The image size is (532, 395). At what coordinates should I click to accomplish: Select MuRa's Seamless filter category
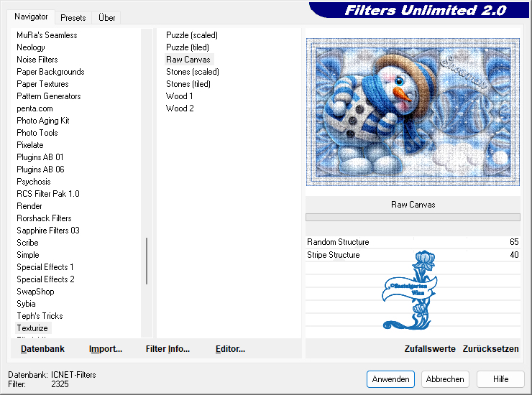click(x=47, y=35)
